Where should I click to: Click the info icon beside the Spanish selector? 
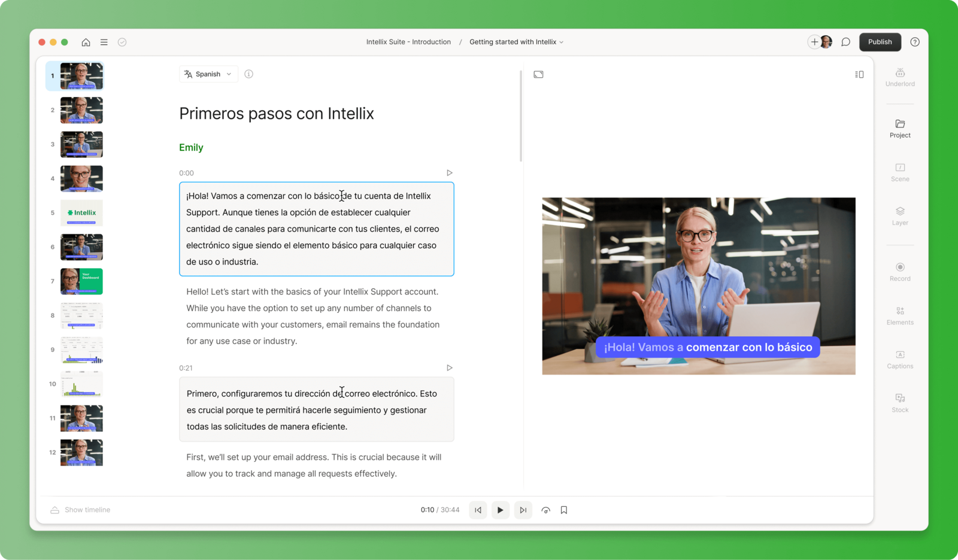coord(248,74)
